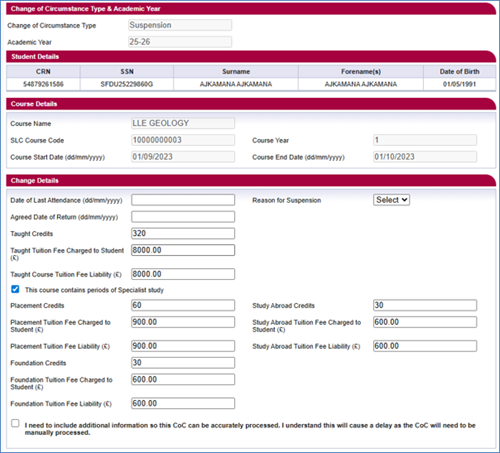This screenshot has height=453, width=500.
Task: Edit Placement Tuition Fee Charged to Student
Action: (x=183, y=322)
